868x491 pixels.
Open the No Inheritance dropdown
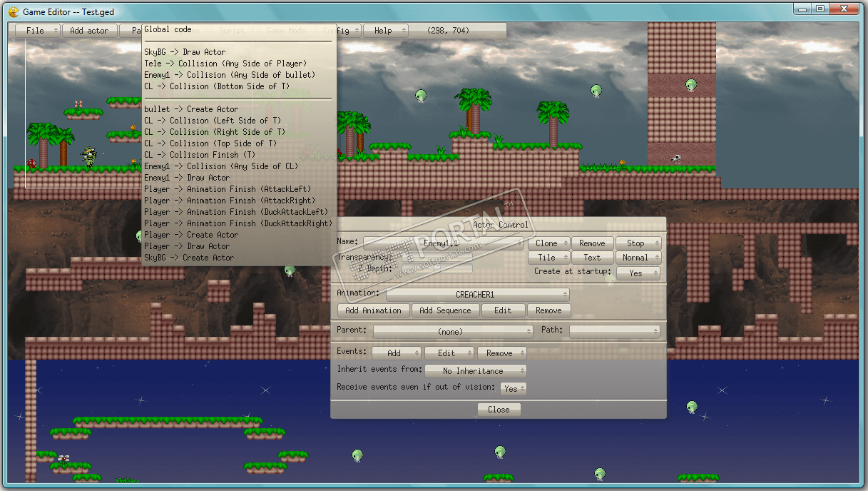pos(475,370)
